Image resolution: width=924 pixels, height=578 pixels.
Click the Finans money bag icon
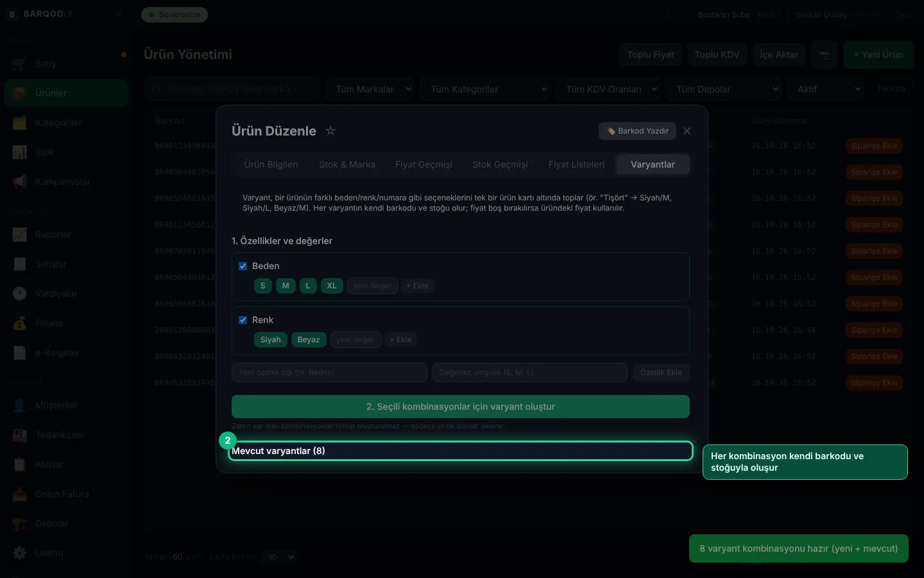tap(19, 323)
